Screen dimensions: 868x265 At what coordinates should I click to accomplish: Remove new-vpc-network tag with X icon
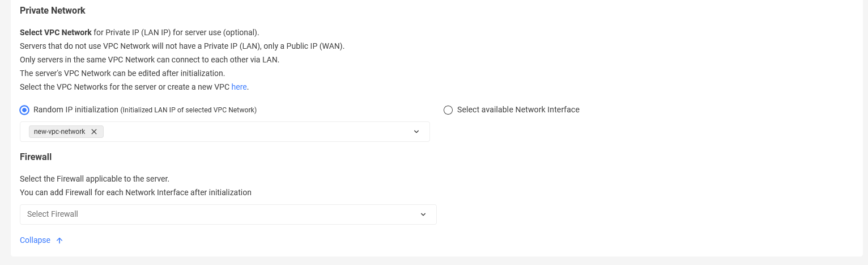click(x=94, y=132)
